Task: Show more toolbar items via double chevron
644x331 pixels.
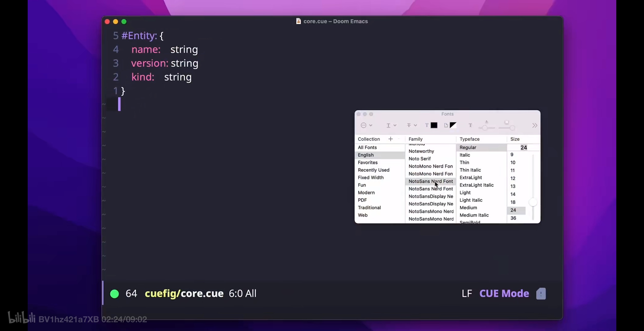Action: click(535, 125)
